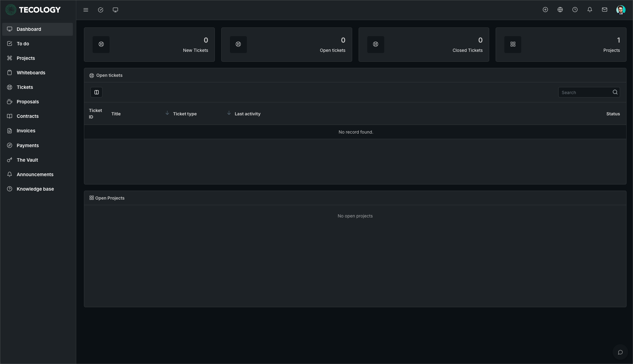Image resolution: width=633 pixels, height=364 pixels.
Task: Open the Projects summary card
Action: [561, 44]
